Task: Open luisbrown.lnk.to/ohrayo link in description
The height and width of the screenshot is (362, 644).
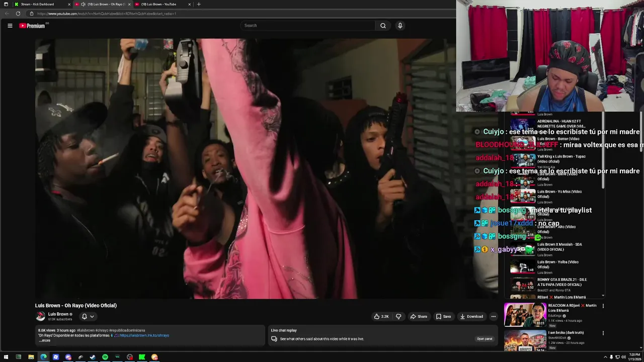Action: point(144,335)
